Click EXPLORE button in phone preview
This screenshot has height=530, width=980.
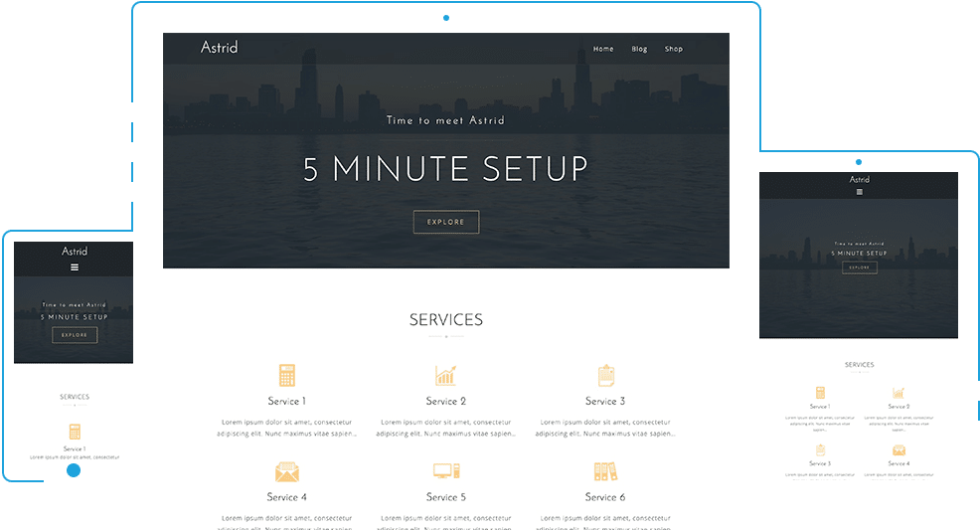75,335
